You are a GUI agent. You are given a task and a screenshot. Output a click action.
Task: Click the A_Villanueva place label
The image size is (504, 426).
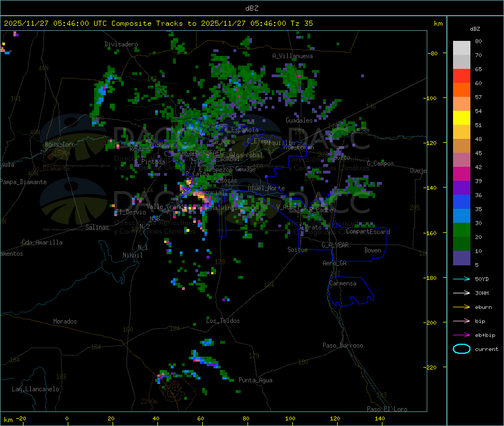tap(292, 56)
